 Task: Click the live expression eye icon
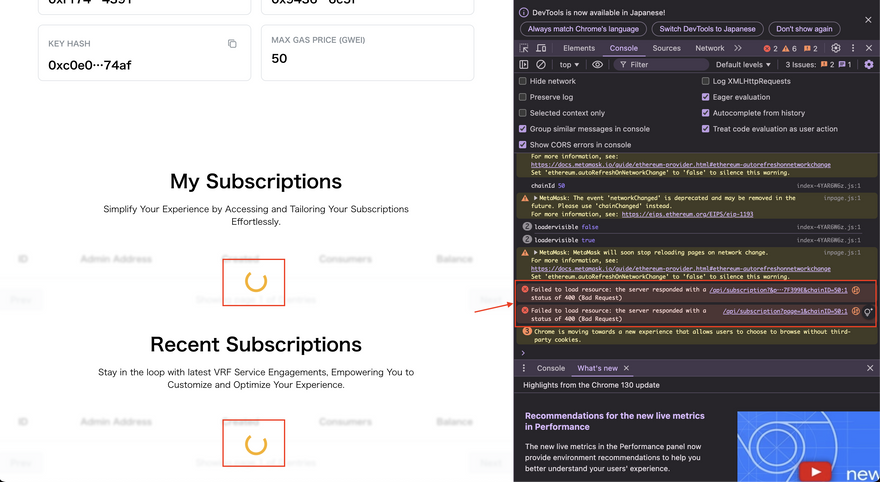coord(597,65)
